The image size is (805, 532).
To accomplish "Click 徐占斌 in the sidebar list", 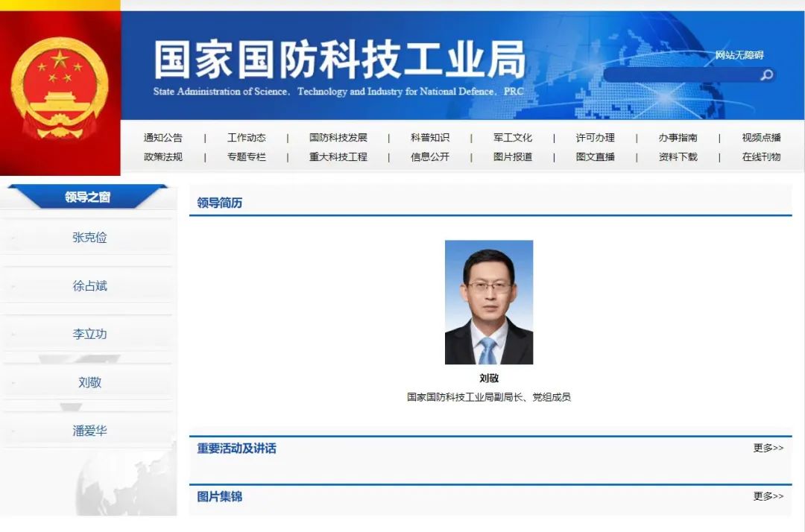I will (89, 285).
